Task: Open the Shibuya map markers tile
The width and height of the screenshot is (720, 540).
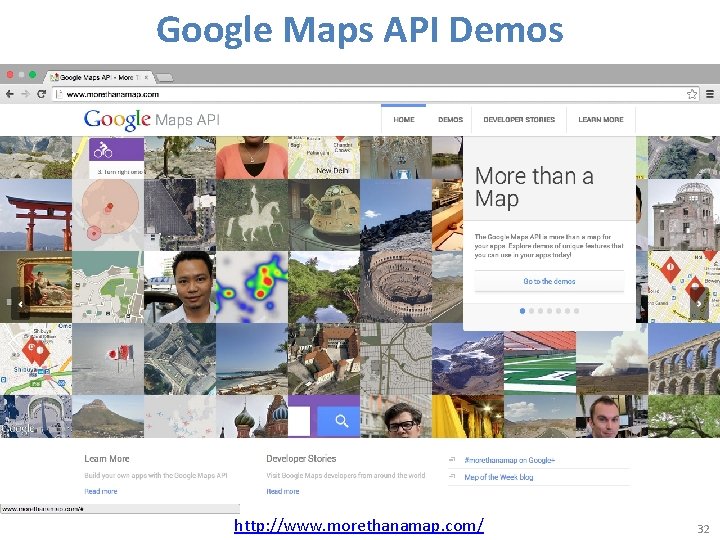Action: tap(36, 359)
